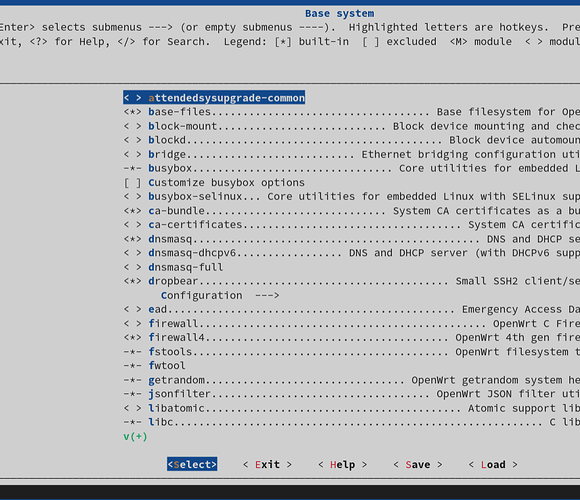Image resolution: width=580 pixels, height=500 pixels.
Task: Select the attendedsysupgrade-common entry
Action: point(214,98)
